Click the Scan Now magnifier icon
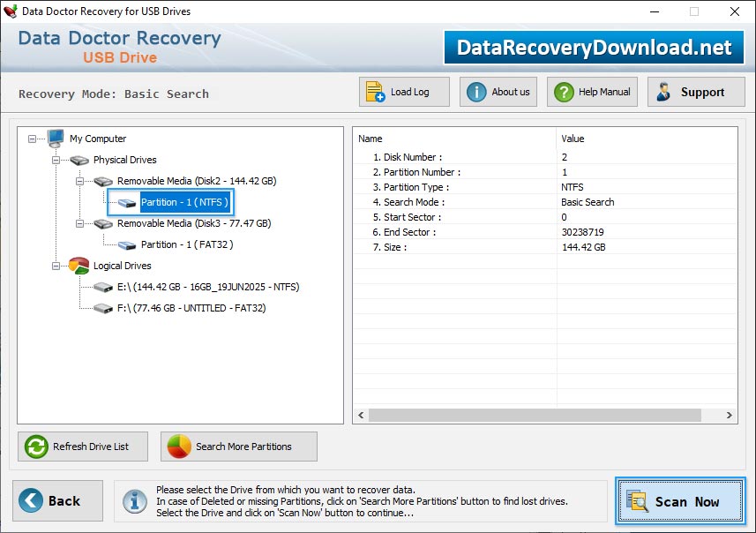 click(x=638, y=500)
